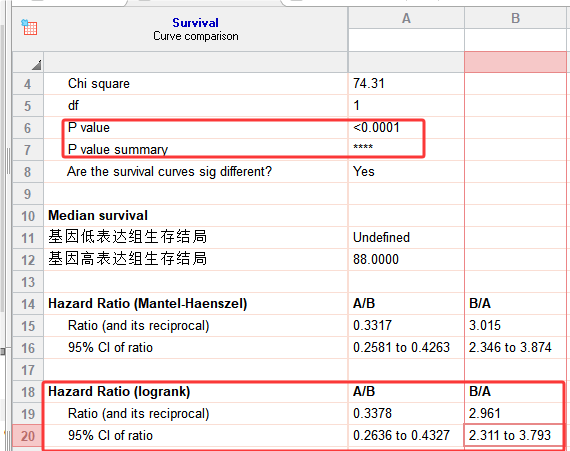Click the results table sheet icon

tap(29, 27)
